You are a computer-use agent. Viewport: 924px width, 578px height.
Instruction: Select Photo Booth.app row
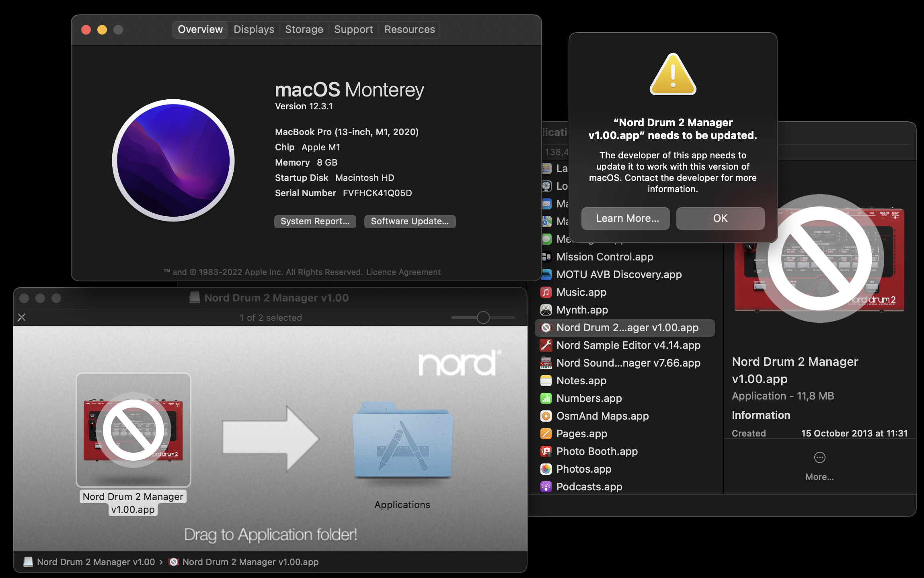(625, 451)
